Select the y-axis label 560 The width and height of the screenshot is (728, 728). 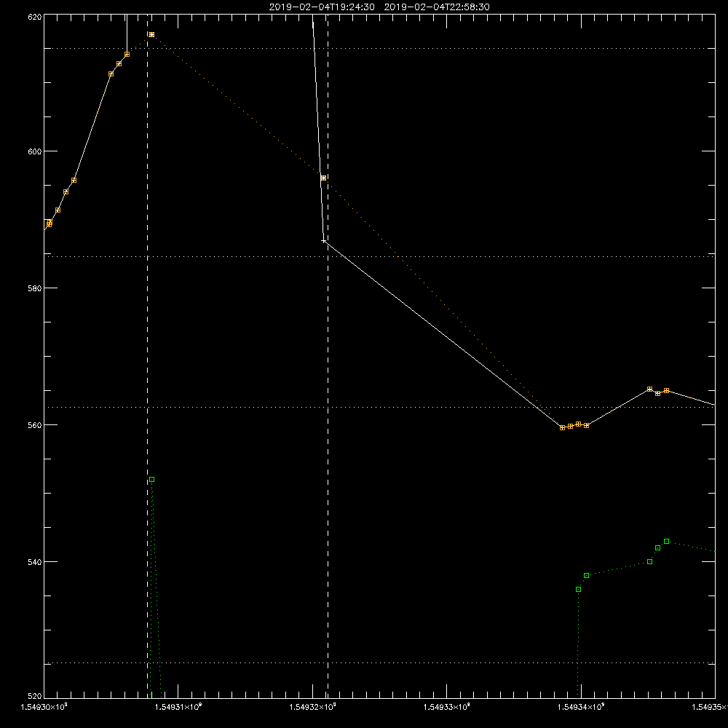35,425
